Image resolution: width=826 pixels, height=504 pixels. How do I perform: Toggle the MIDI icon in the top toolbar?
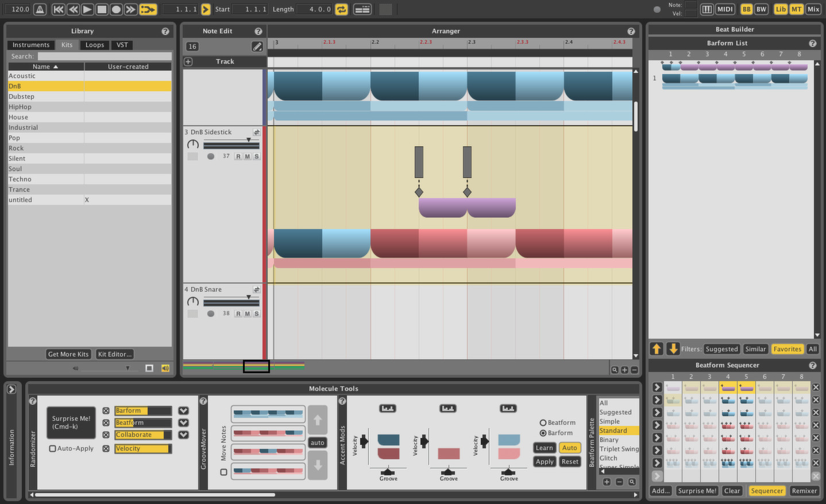pos(725,9)
